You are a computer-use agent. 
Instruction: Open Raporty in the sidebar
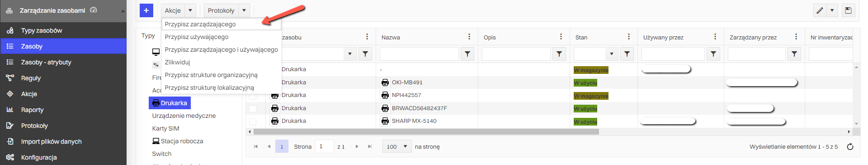tap(32, 110)
